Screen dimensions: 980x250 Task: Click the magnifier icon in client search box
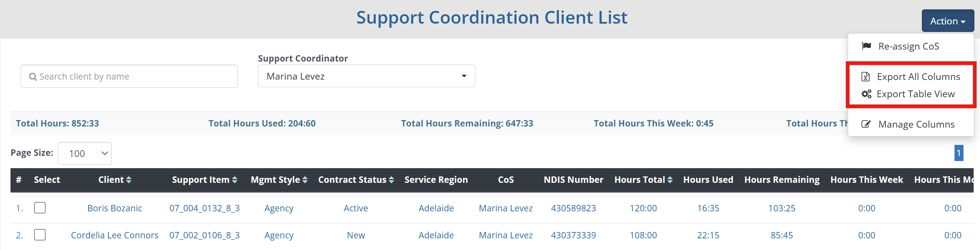pos(33,77)
